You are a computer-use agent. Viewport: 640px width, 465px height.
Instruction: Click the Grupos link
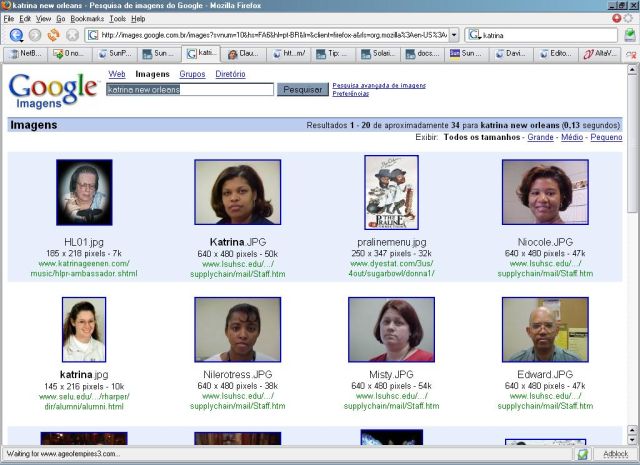coord(192,74)
